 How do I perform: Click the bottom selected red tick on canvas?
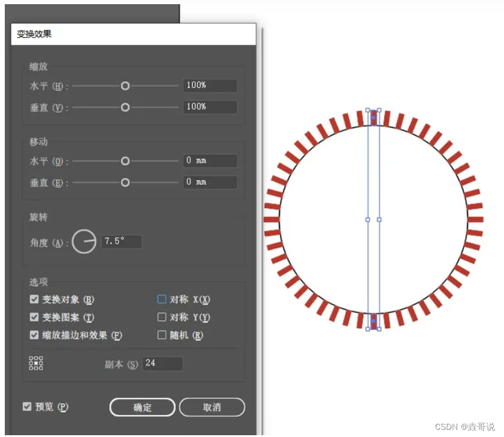373,321
